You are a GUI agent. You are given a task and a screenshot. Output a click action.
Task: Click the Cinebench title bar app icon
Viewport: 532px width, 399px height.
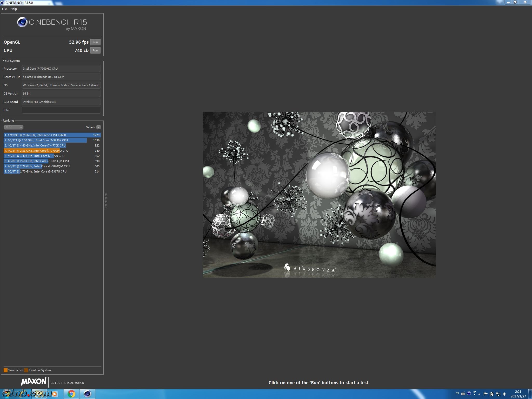(x=2, y=3)
